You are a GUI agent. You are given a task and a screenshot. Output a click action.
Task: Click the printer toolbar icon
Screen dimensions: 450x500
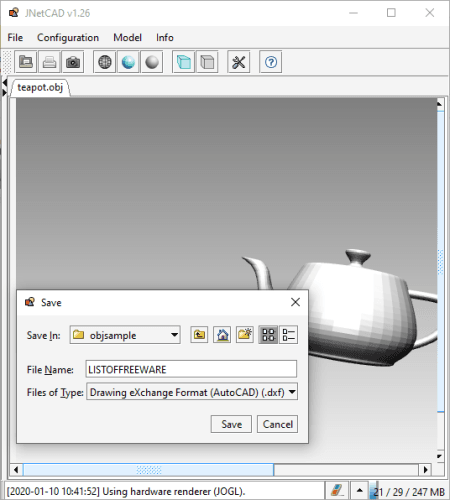coord(49,62)
